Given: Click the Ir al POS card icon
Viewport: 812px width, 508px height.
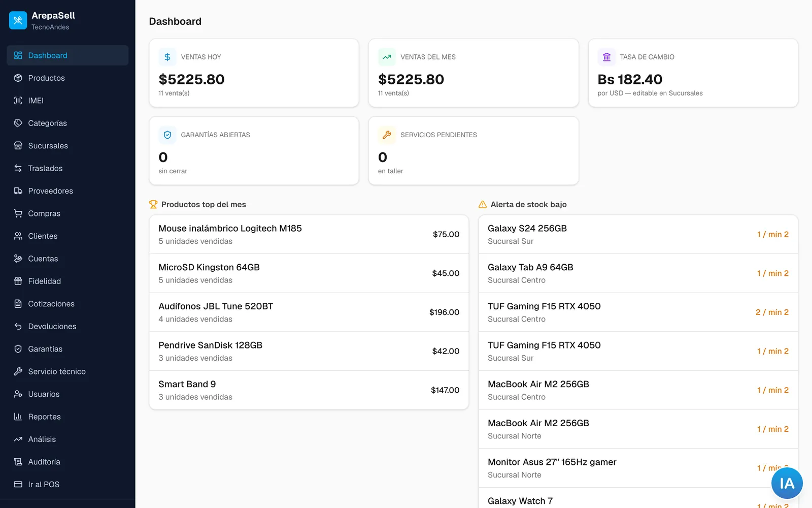Looking at the screenshot, I should tap(18, 484).
